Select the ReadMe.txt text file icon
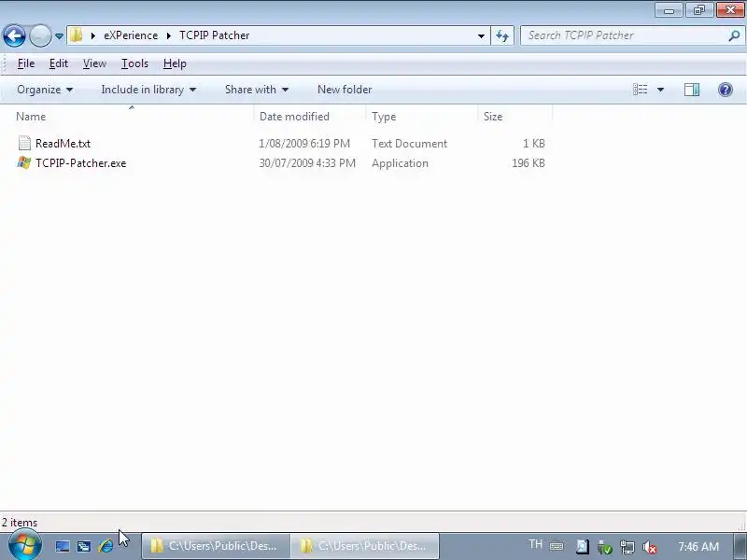Screen dimensions: 747x560 (24, 143)
